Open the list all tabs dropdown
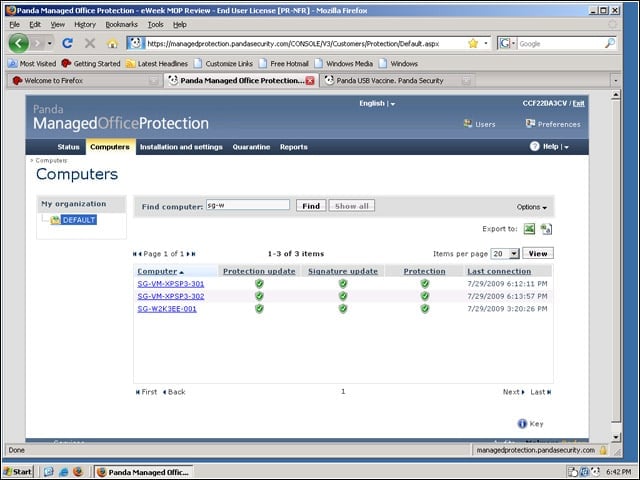 [x=616, y=80]
